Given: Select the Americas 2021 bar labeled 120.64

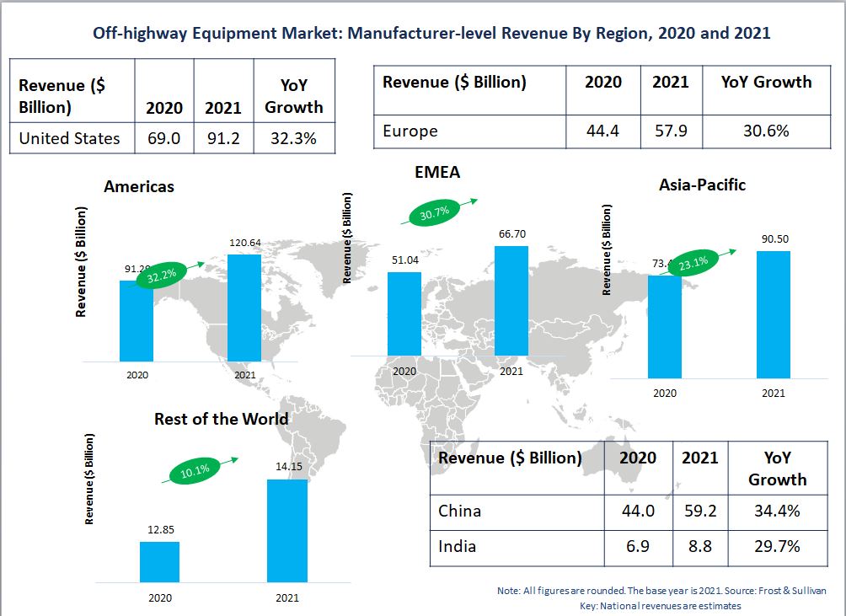Looking at the screenshot, I should click(x=244, y=308).
